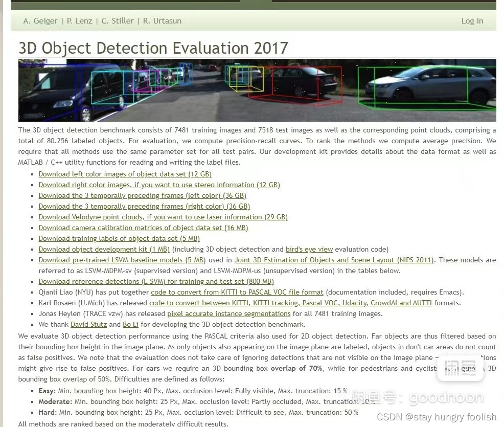Download reference detections (L-SVM) 800 MB
This screenshot has width=504, height=427.
pos(156,281)
